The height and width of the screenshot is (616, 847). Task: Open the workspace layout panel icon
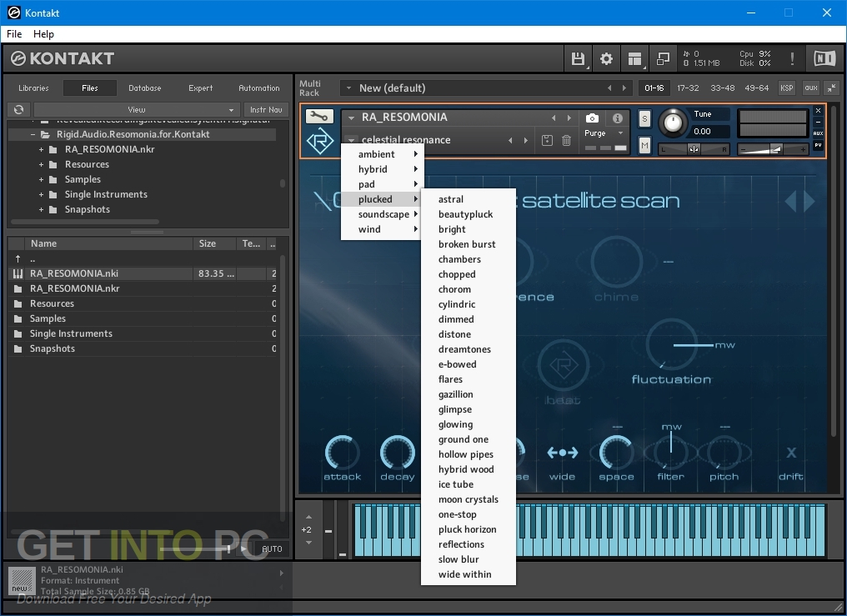[x=634, y=58]
